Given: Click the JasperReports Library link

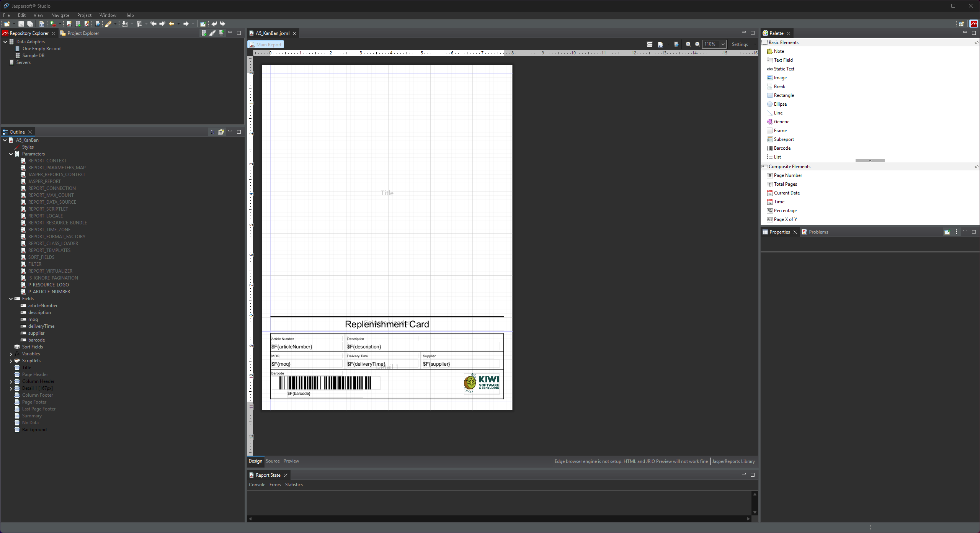Looking at the screenshot, I should tap(733, 461).
